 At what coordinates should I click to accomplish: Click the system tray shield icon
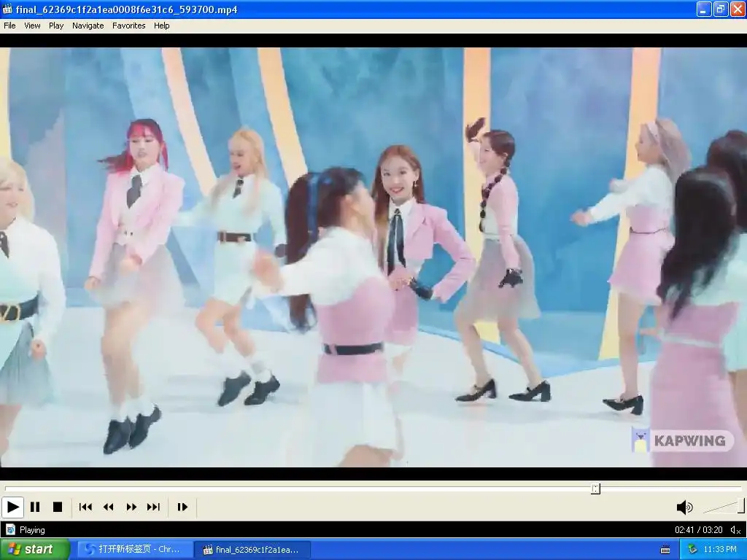[x=692, y=550]
